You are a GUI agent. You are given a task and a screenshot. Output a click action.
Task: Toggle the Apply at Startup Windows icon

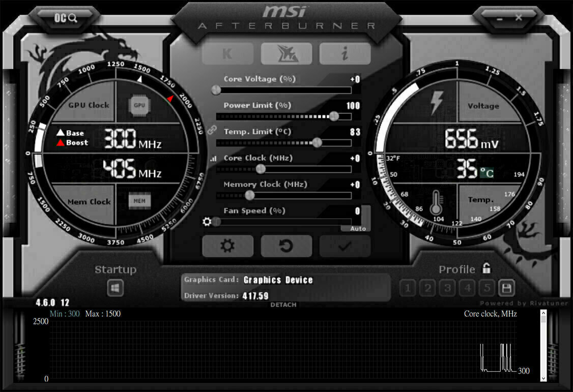click(115, 288)
